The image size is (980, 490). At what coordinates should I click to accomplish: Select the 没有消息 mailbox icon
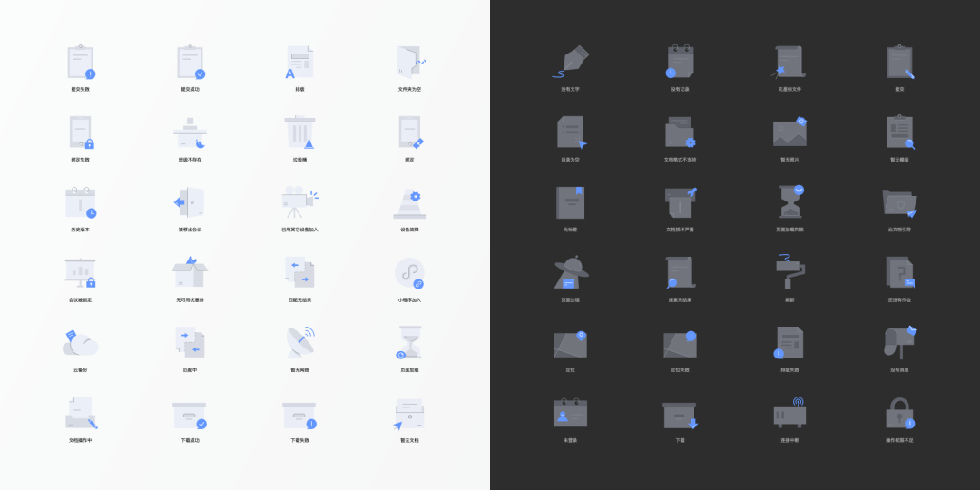click(x=901, y=342)
